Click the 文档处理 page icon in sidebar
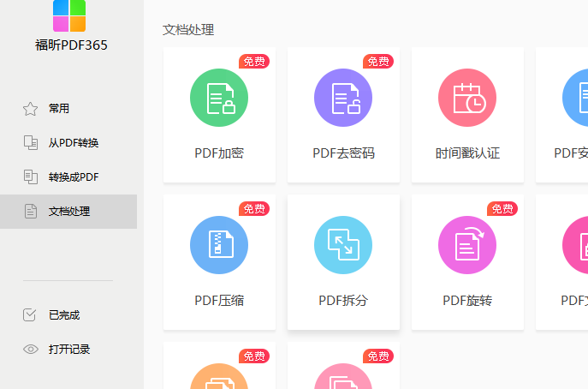Screen dimensions: 588x389 [x=30, y=212]
